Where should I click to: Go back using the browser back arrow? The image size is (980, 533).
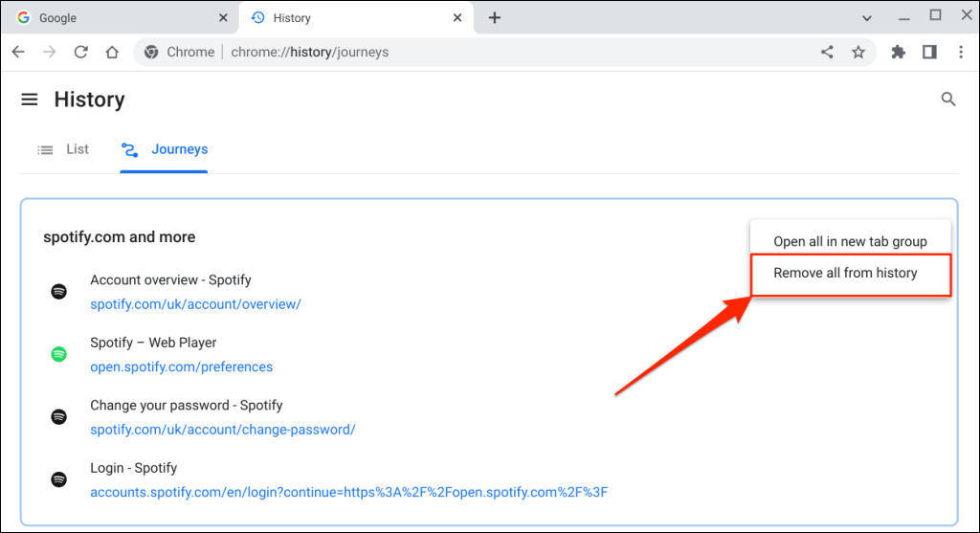(x=18, y=52)
